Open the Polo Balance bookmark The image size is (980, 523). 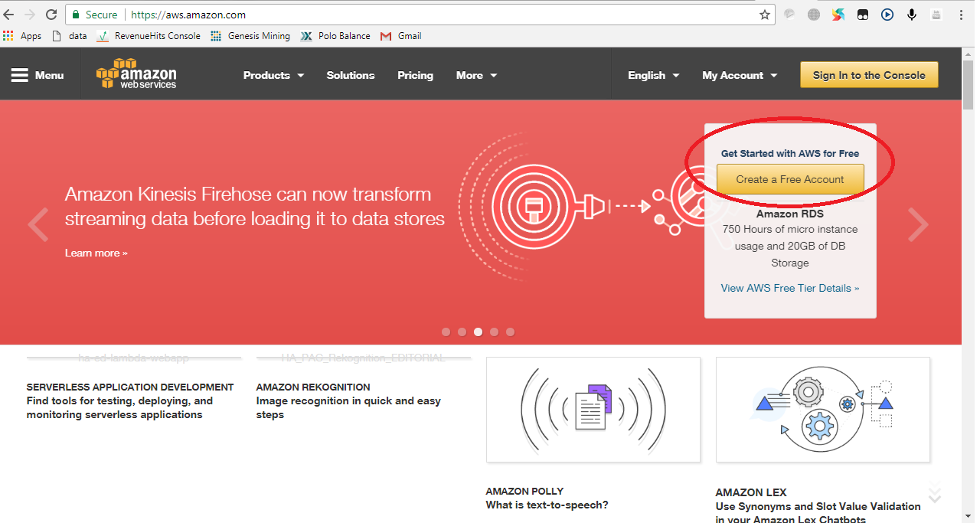tap(335, 36)
